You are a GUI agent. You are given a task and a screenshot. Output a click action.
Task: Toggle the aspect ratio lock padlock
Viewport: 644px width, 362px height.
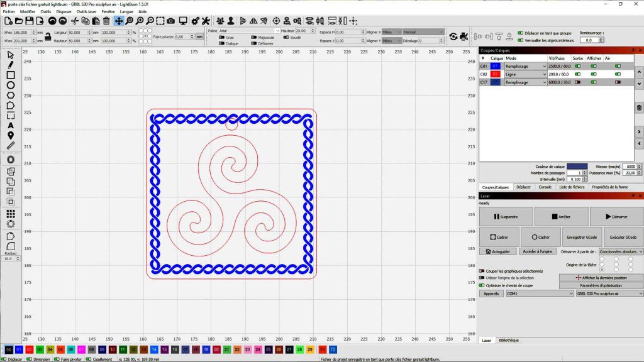(48, 36)
